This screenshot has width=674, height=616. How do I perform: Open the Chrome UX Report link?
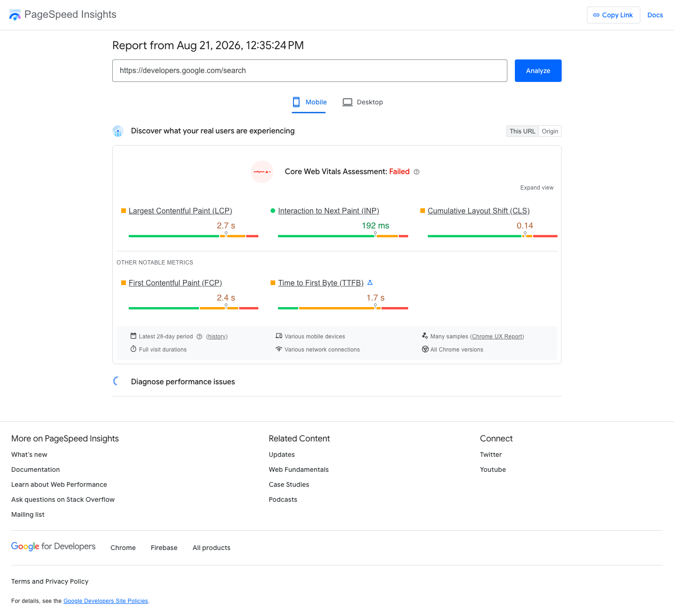(x=497, y=337)
